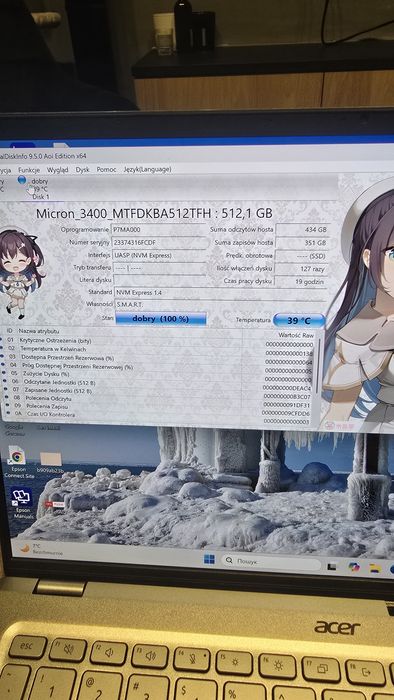
Task: Click the transfer mode field
Action: pos(160,268)
